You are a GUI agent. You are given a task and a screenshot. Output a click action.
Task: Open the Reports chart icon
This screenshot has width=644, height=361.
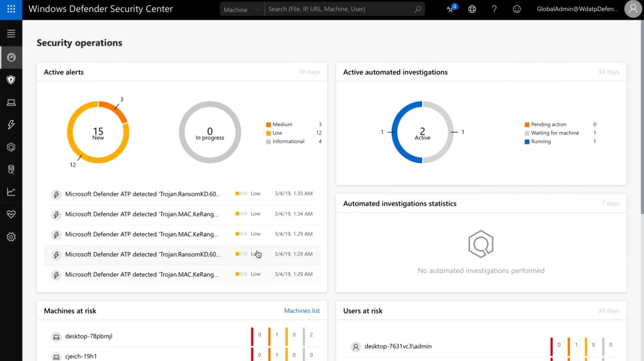pyautogui.click(x=11, y=191)
